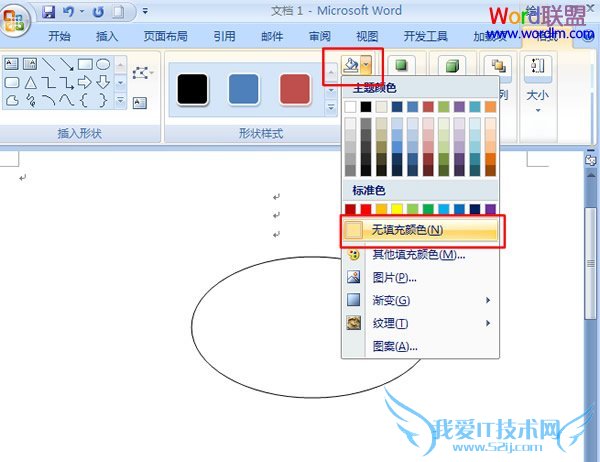Image resolution: width=600 pixels, height=462 pixels.
Task: Customize the quick access toolbar dropdown
Action: pyautogui.click(x=145, y=11)
